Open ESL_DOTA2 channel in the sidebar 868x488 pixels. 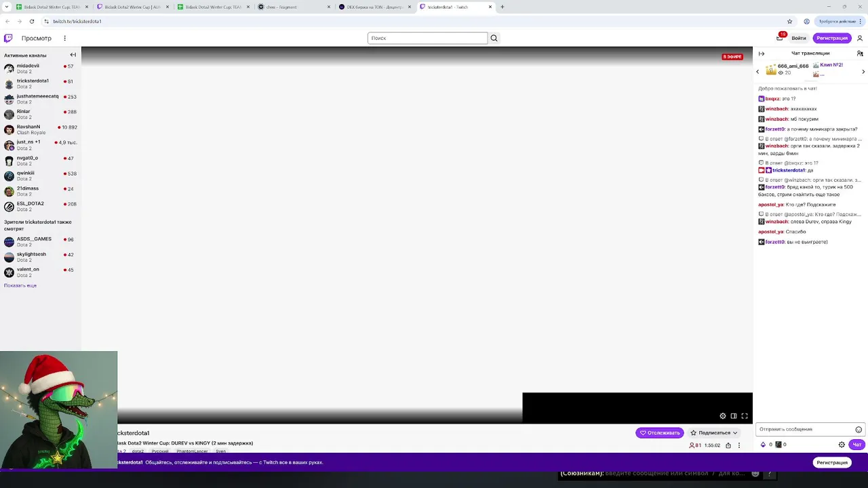tap(40, 206)
